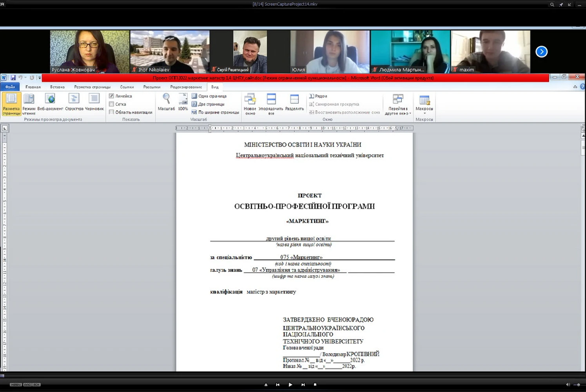Open the Structure view (Структура)

pos(74,102)
